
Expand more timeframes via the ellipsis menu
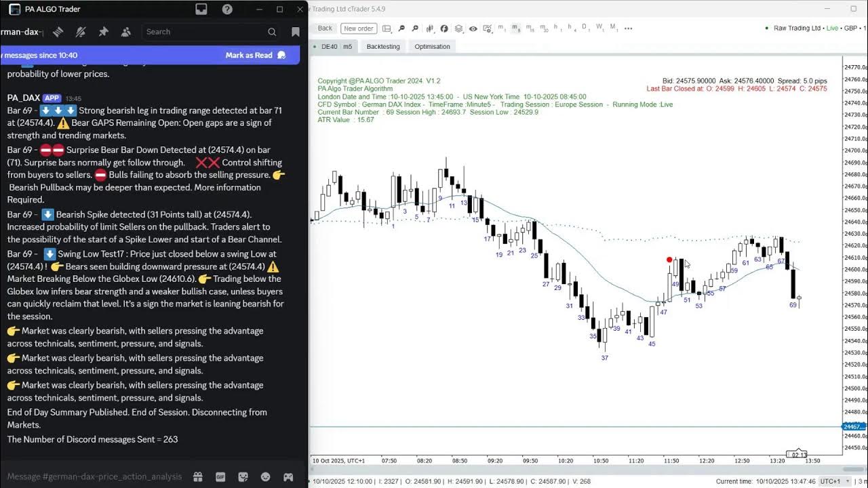pyautogui.click(x=627, y=28)
